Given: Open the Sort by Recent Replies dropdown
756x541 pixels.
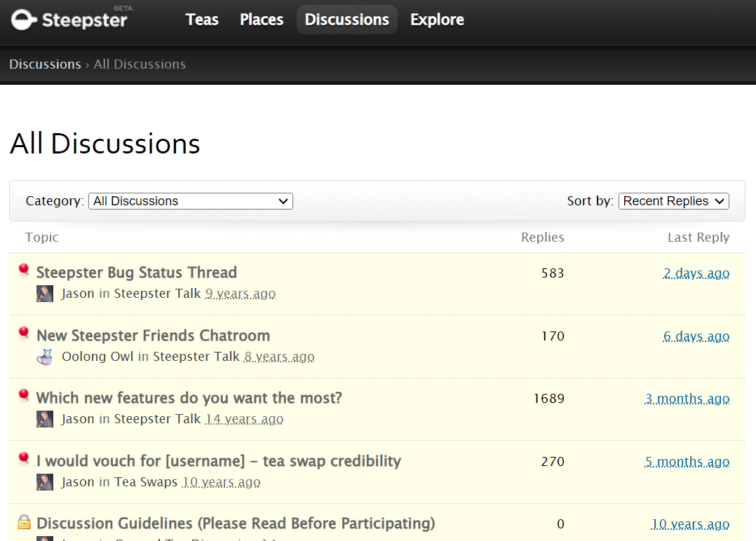Looking at the screenshot, I should tap(673, 201).
